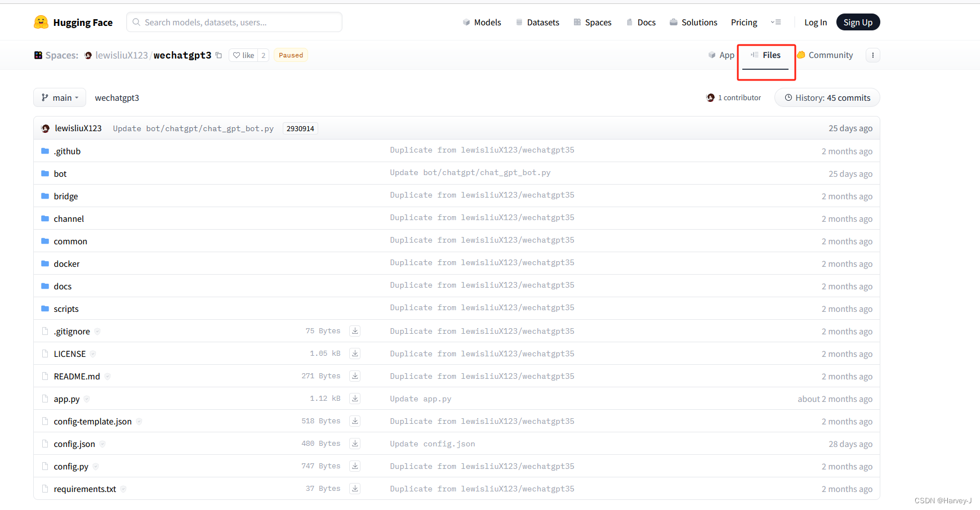This screenshot has width=980, height=510.
Task: Click the .github folder icon
Action: point(45,151)
